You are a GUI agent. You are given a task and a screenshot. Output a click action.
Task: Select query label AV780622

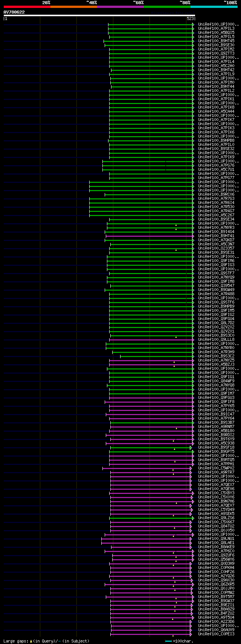tap(14, 12)
